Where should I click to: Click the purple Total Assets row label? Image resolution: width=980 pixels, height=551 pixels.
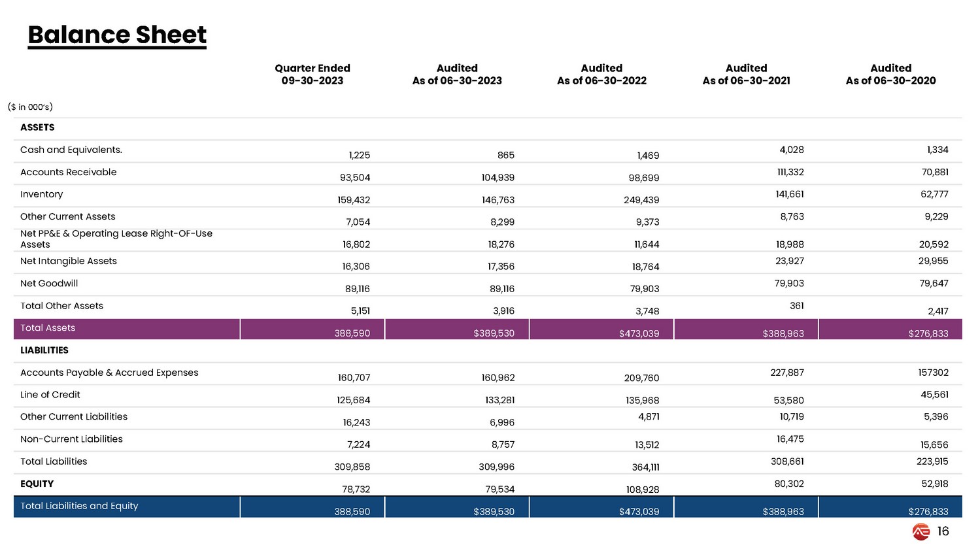pyautogui.click(x=48, y=328)
